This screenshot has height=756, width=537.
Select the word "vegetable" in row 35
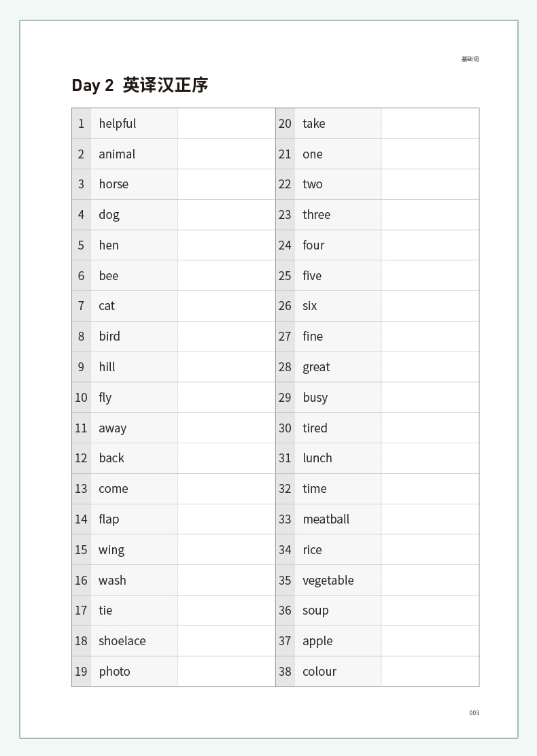pyautogui.click(x=328, y=581)
